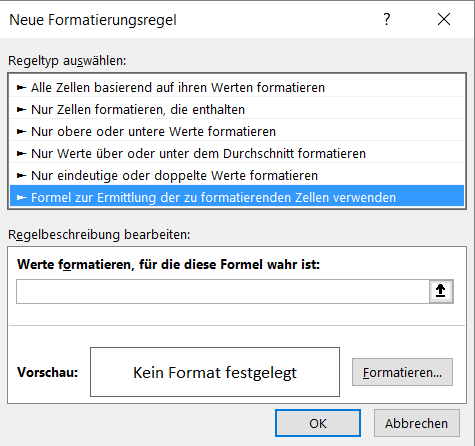475x446 pixels.
Task: Open the Formatieren... button
Action: tap(402, 372)
